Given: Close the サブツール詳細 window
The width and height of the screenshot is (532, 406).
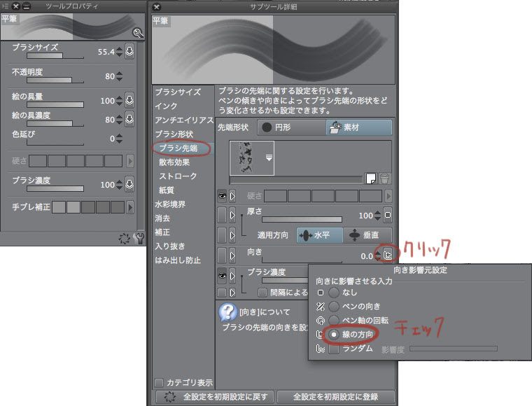Looking at the screenshot, I should pyautogui.click(x=156, y=7).
